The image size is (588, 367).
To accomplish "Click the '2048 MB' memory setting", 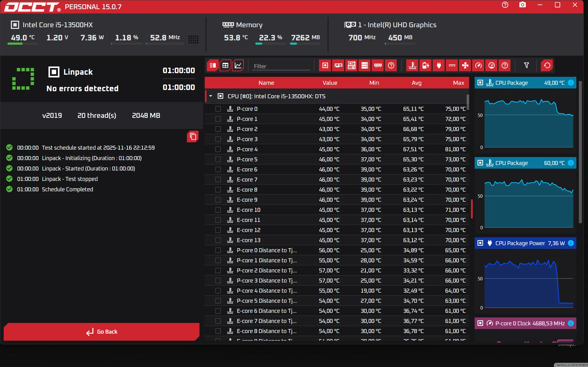I will pyautogui.click(x=146, y=115).
